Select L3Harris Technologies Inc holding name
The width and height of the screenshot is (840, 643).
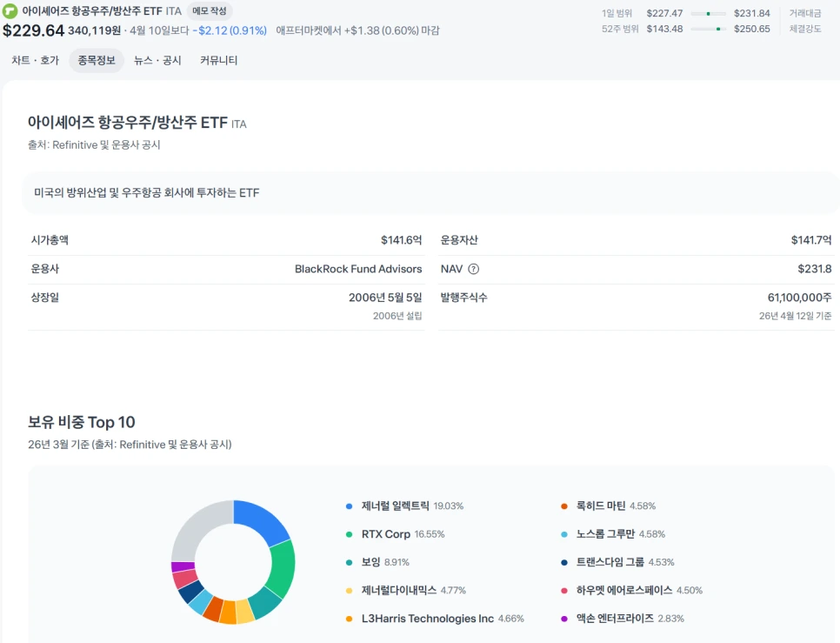click(x=428, y=619)
